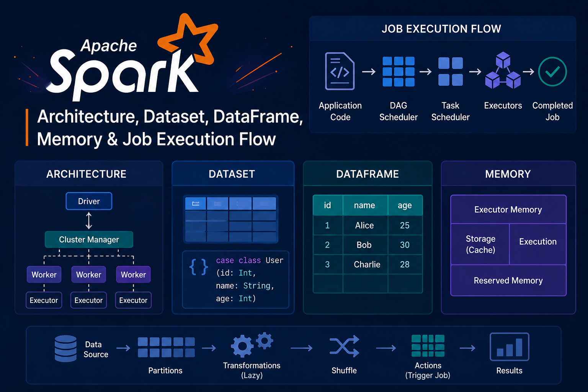Screen dimensions: 588x392
Task: Click the "DATASET" panel heading
Action: tap(232, 174)
